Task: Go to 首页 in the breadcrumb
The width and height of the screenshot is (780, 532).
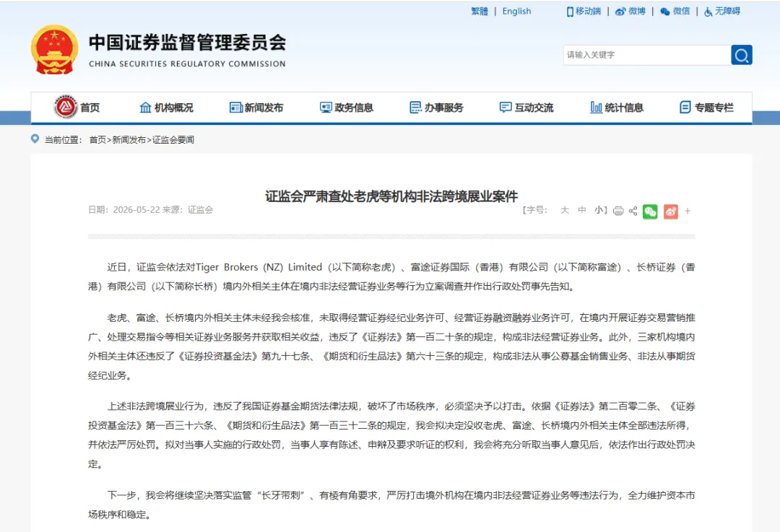Action: coord(97,140)
